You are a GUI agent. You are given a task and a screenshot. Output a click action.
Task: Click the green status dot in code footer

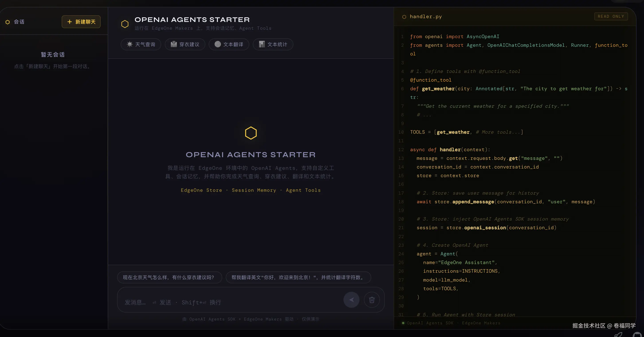point(403,323)
